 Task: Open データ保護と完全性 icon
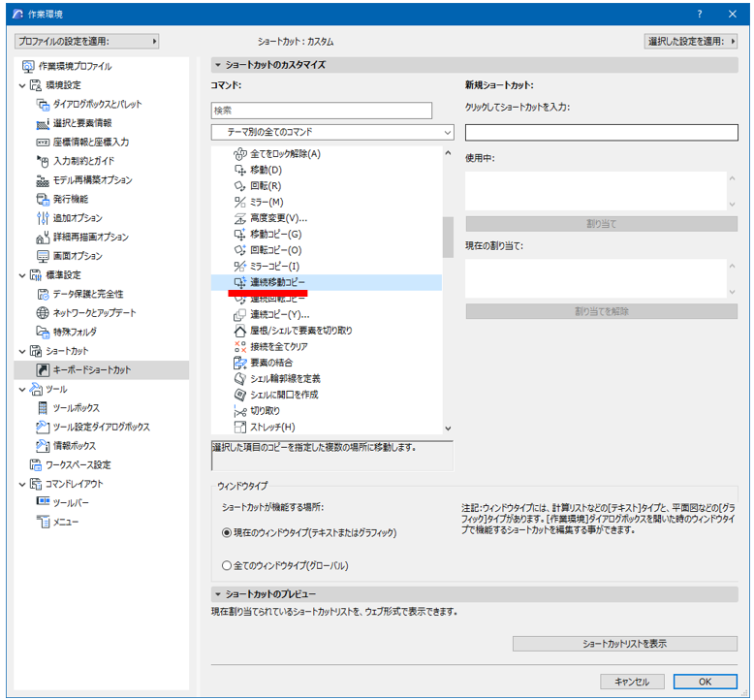click(43, 294)
